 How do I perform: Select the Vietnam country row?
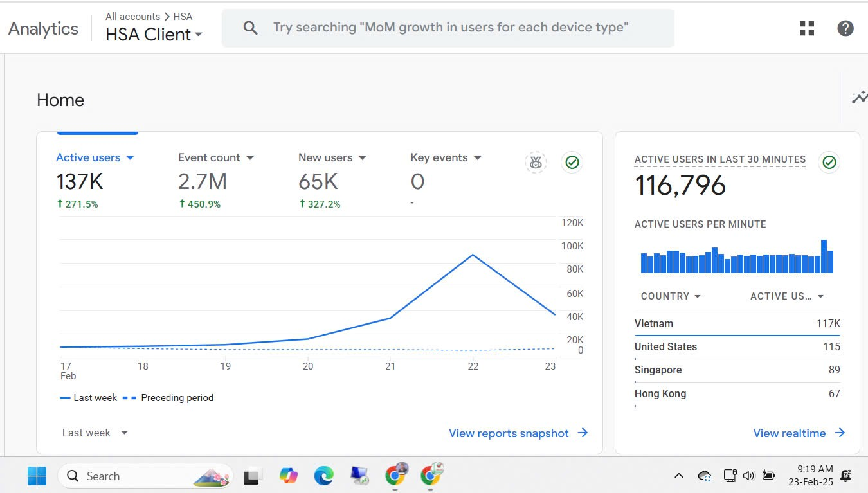[x=737, y=324]
